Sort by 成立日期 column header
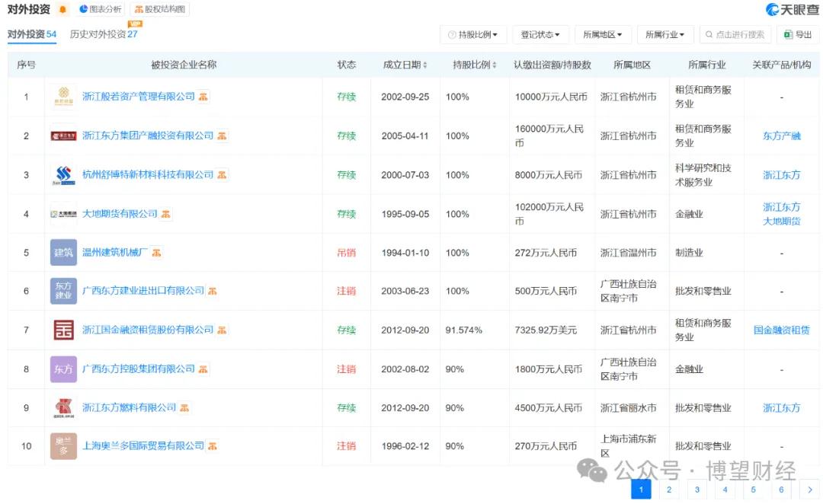Image resolution: width=823 pixels, height=504 pixels. 405,65
